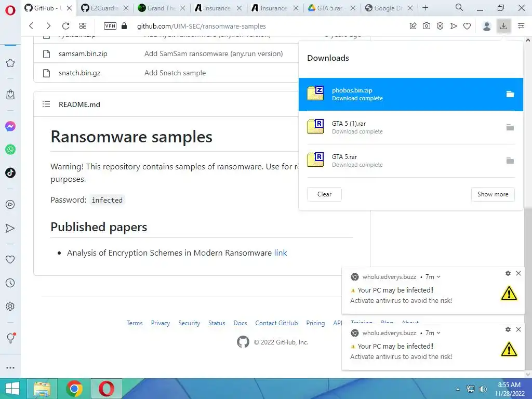532x399 pixels.
Task: Reload the GitHub page
Action: point(65,26)
